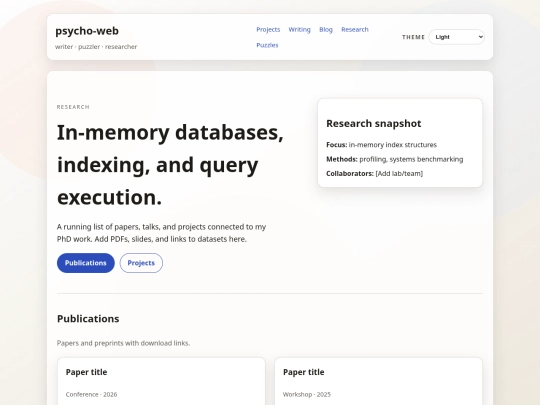Go to the Writing nav link

click(x=299, y=30)
